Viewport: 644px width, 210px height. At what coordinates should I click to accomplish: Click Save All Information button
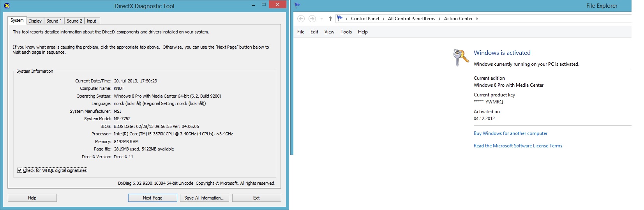[205, 198]
